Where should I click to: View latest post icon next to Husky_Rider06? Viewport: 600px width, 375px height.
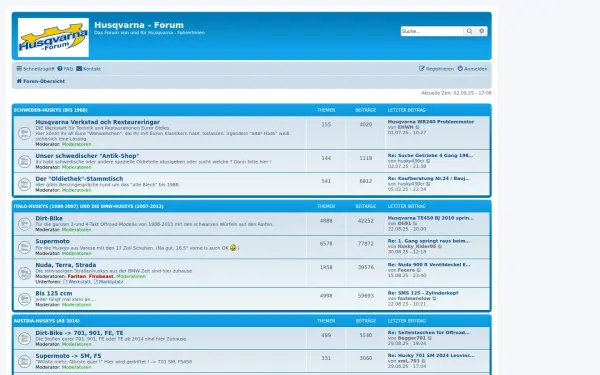click(x=440, y=247)
